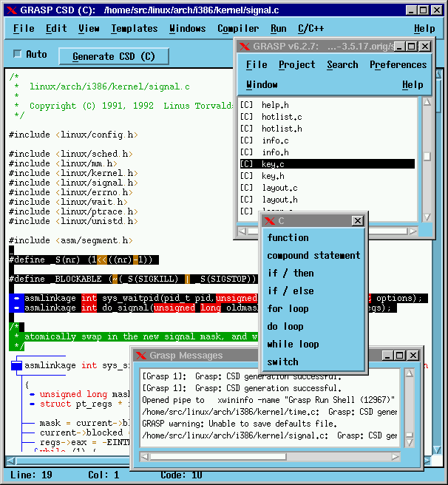Open the Preferences menu
448x485 pixels.
(x=398, y=64)
